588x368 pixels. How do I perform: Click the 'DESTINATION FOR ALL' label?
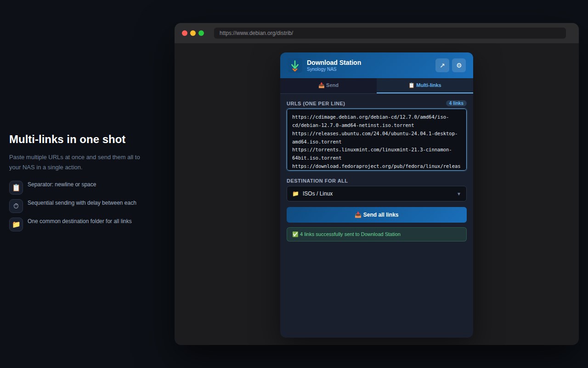tap(317, 181)
